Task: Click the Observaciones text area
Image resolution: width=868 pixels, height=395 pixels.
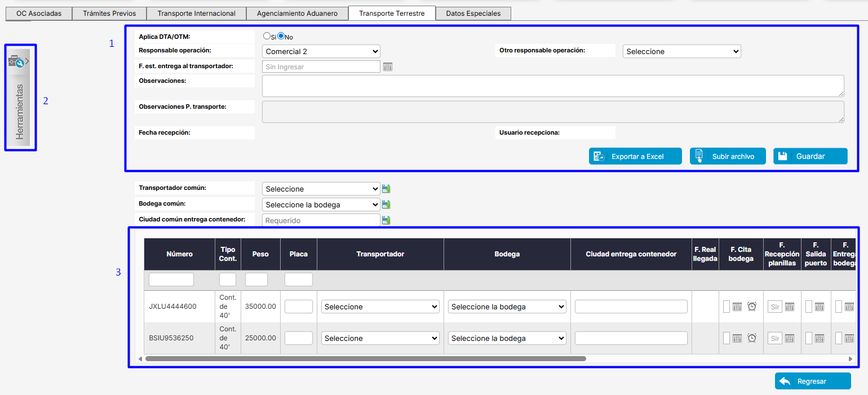Action: 553,86
